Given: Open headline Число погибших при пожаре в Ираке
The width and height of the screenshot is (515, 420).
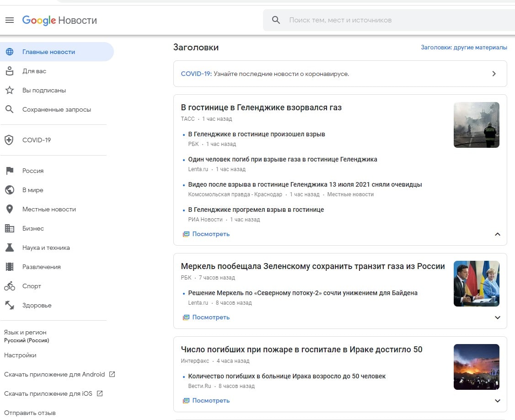Looking at the screenshot, I should pyautogui.click(x=301, y=350).
